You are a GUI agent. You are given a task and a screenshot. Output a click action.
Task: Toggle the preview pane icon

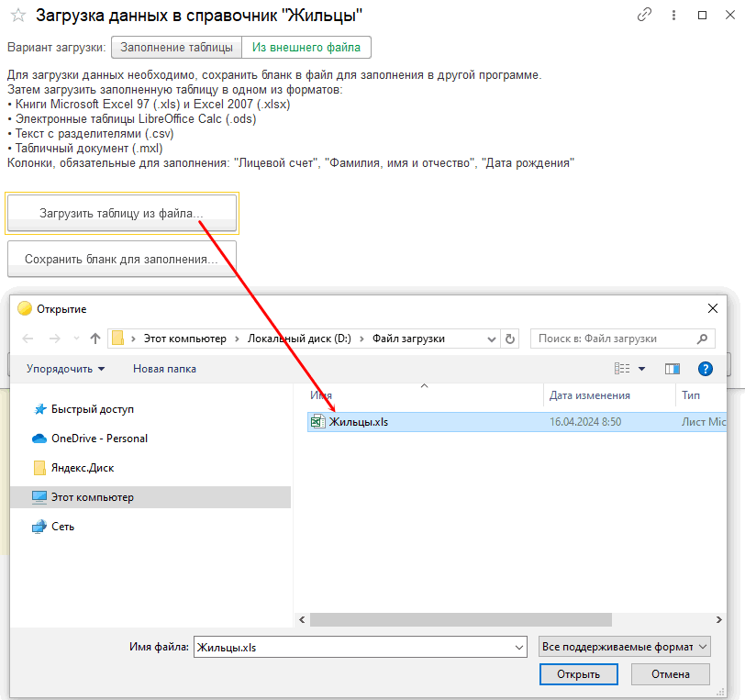(x=673, y=369)
